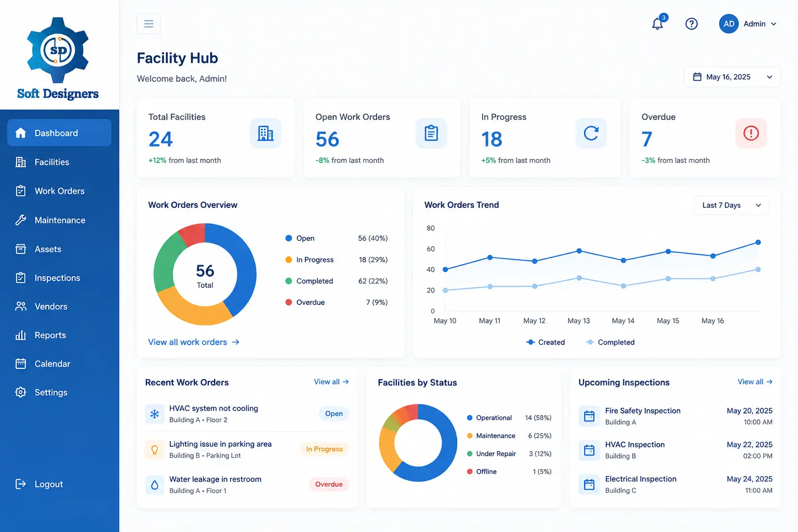The width and height of the screenshot is (798, 532).
Task: Click the Overdue alert icon
Action: pos(751,134)
